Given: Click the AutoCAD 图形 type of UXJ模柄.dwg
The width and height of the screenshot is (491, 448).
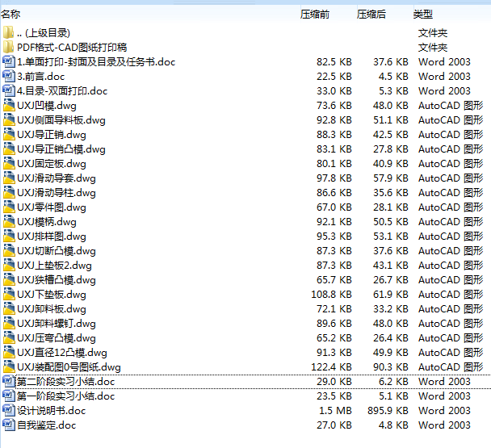Looking at the screenshot, I should tap(451, 222).
